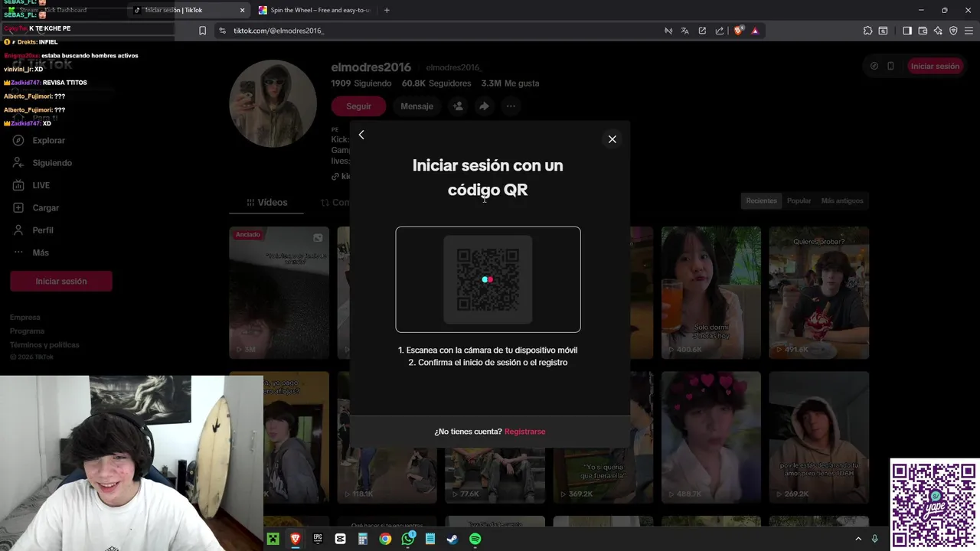Click the open-in-app icon in address bar

(x=702, y=31)
